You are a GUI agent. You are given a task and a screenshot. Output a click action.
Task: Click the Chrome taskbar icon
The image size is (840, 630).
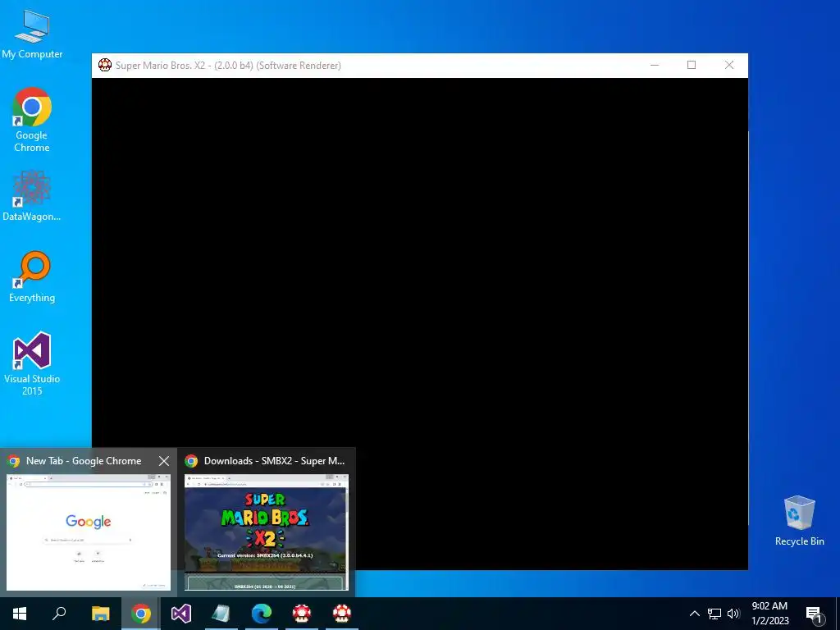coord(141,614)
